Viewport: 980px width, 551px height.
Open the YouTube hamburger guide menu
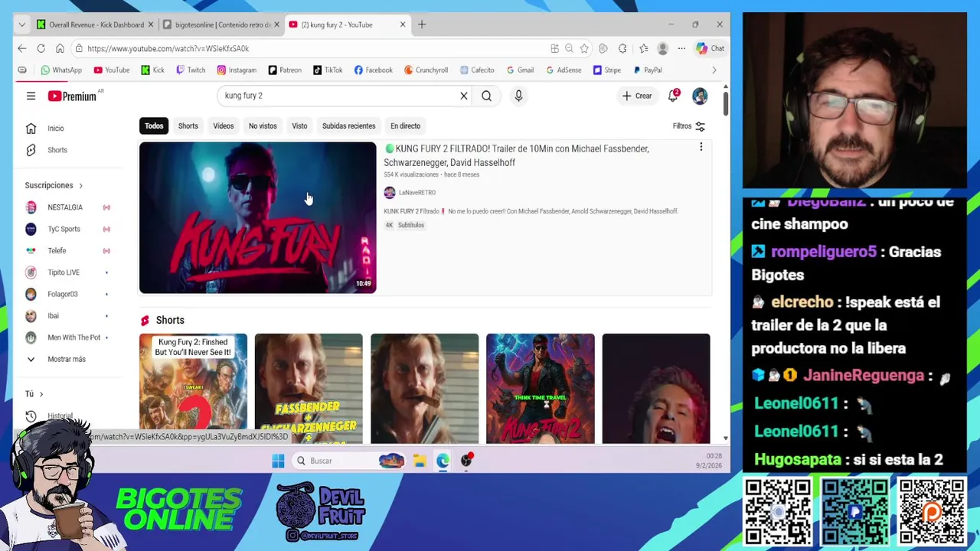pyautogui.click(x=31, y=96)
